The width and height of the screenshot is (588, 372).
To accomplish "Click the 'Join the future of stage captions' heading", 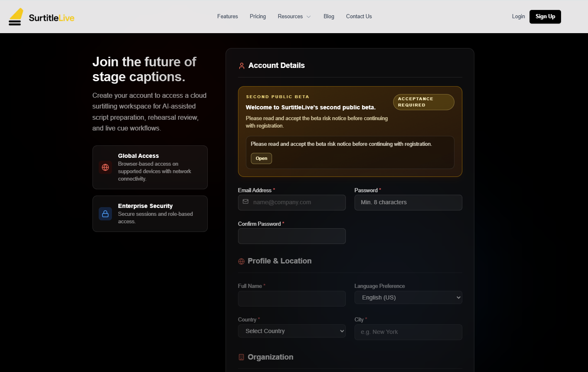I will (x=144, y=69).
